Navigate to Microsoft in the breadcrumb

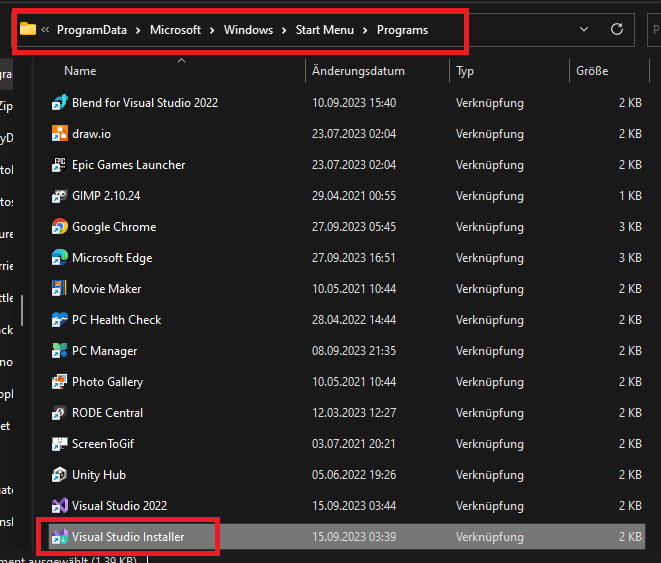pos(175,30)
